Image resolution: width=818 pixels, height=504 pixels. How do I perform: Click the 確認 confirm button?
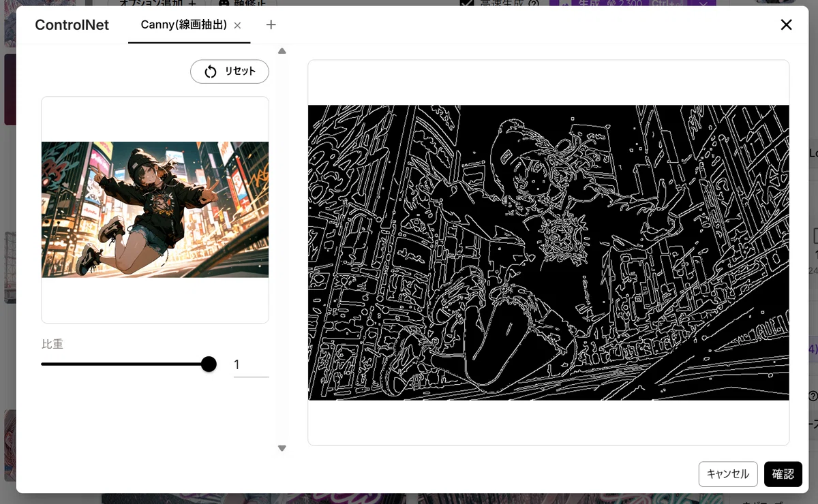[x=783, y=474]
